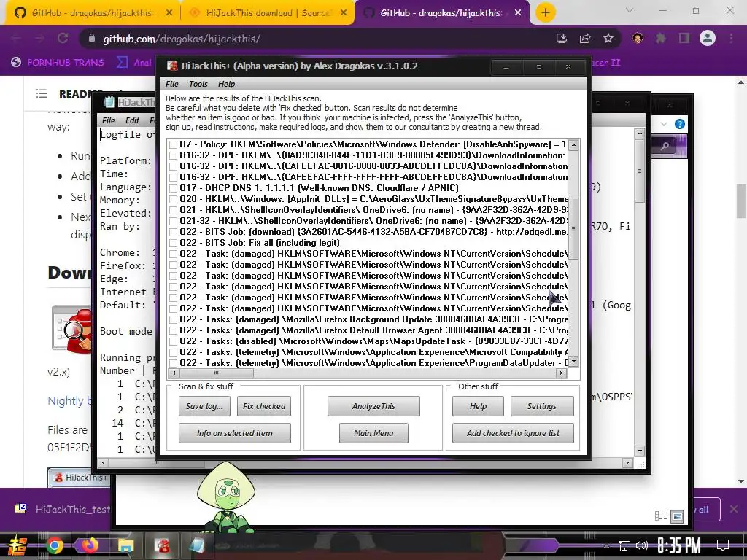Tick the MapsUpdateTask disabled entry checkbox
This screenshot has width=747, height=560.
coord(174,341)
